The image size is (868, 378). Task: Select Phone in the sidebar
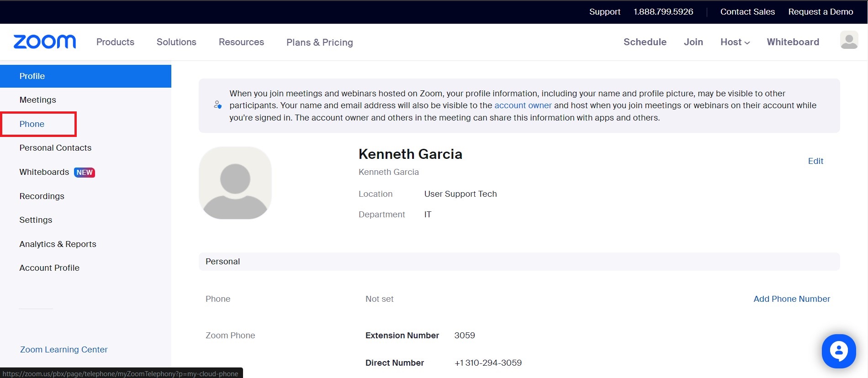pos(32,124)
